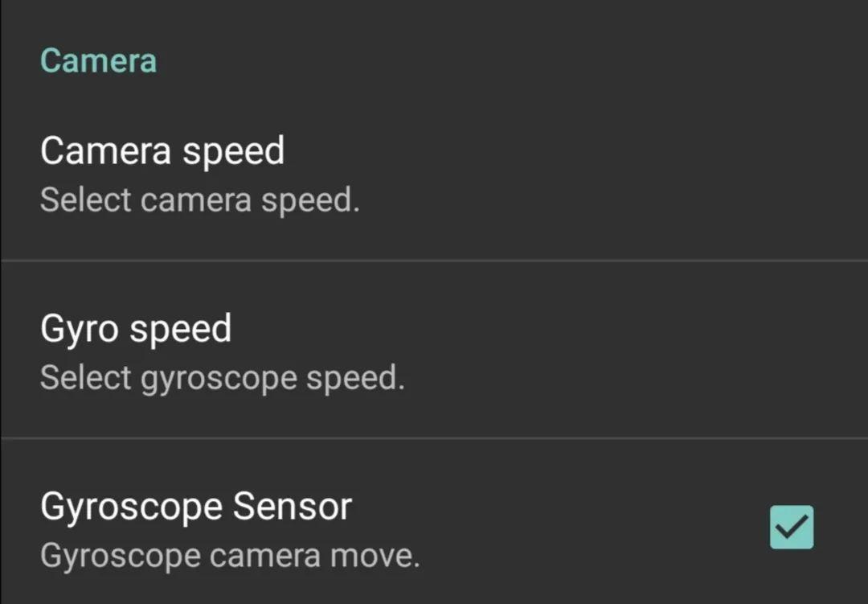Select the Gyro speed title text

(x=135, y=329)
